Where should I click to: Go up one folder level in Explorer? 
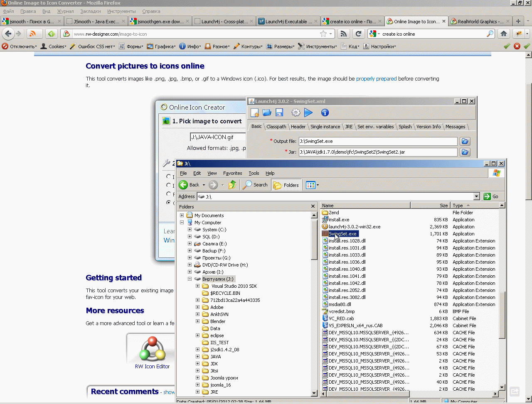tap(232, 185)
